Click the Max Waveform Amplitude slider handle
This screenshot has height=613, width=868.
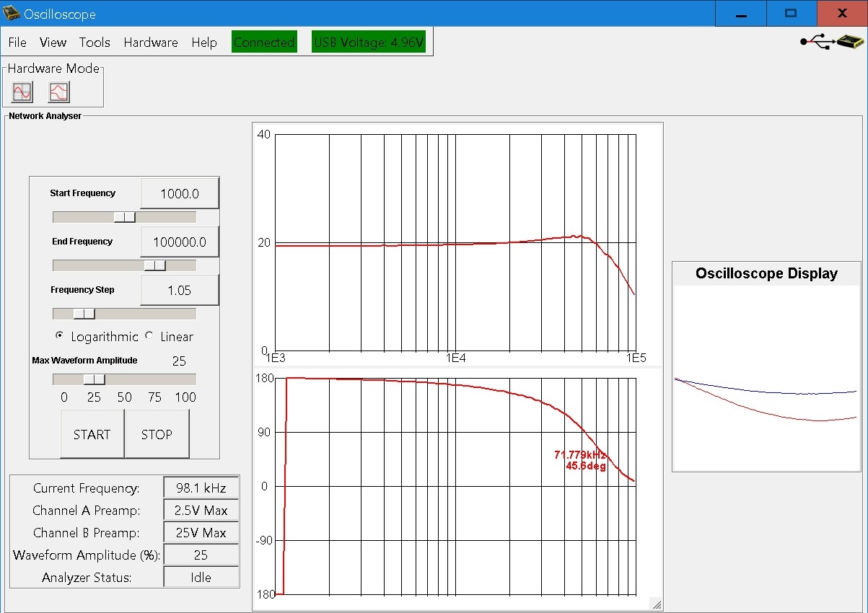click(x=95, y=379)
